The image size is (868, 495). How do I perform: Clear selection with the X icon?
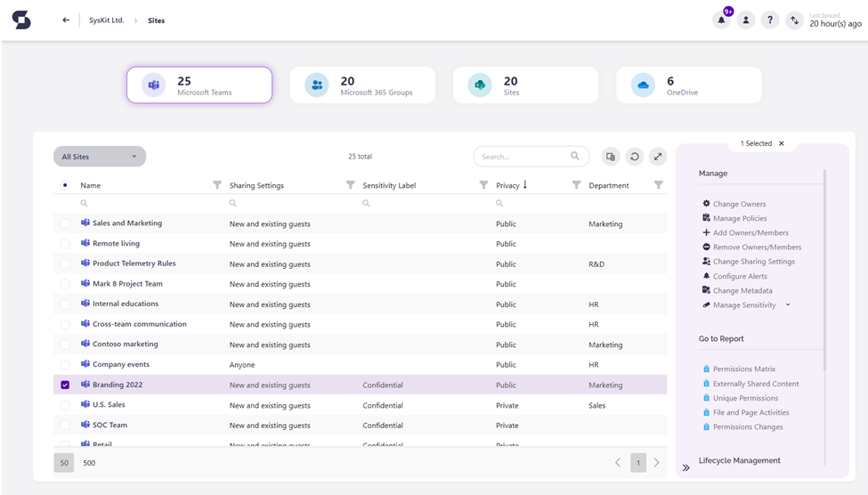tap(782, 143)
